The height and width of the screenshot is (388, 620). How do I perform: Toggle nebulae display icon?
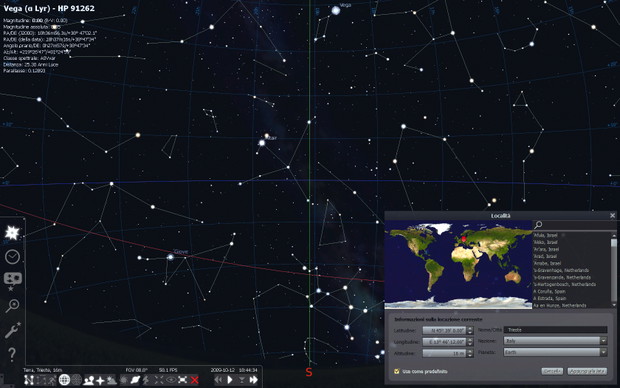124,380
